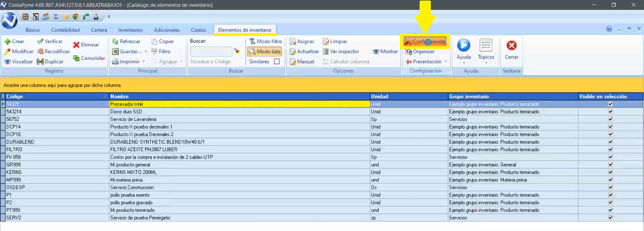The height and width of the screenshot is (231, 644).
Task: Click the Cerrar window button
Action: (512, 49)
